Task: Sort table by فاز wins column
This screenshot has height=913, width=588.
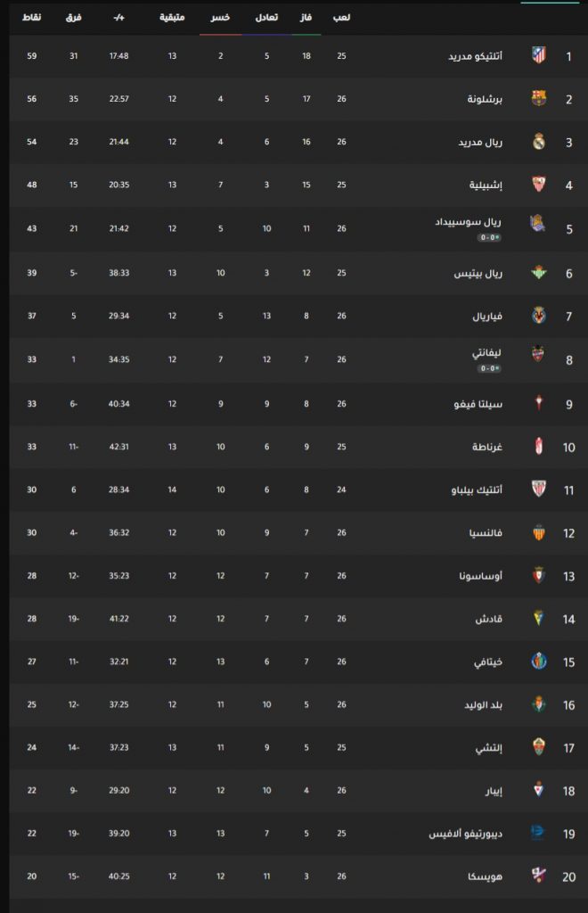Action: point(306,18)
